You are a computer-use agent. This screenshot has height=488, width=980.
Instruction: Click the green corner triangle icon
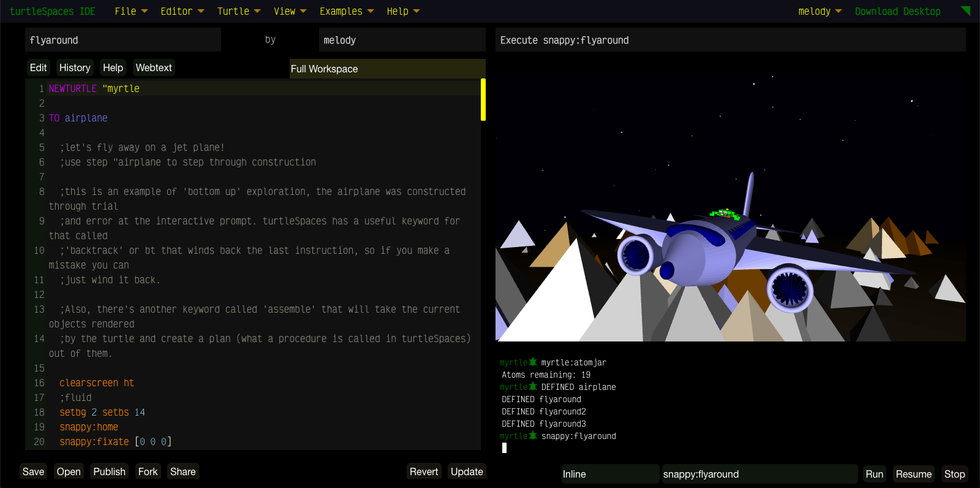(966, 10)
